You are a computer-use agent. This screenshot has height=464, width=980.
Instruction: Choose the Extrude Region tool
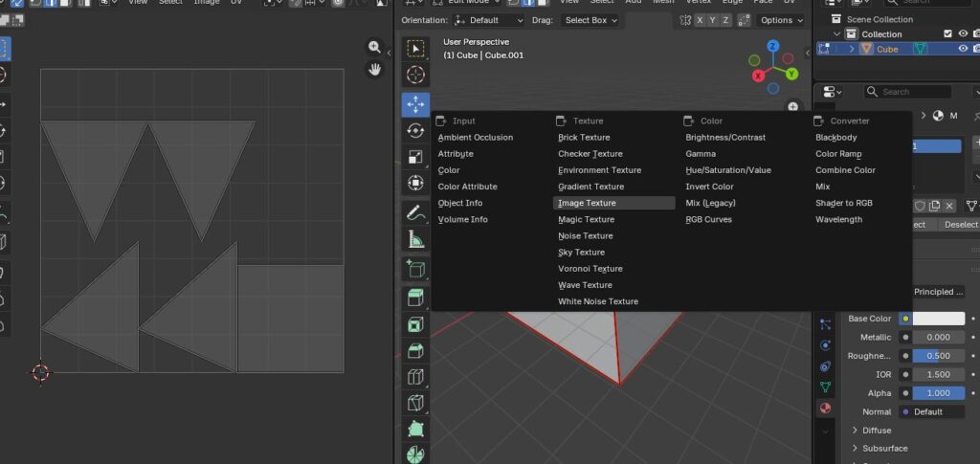pyautogui.click(x=415, y=298)
